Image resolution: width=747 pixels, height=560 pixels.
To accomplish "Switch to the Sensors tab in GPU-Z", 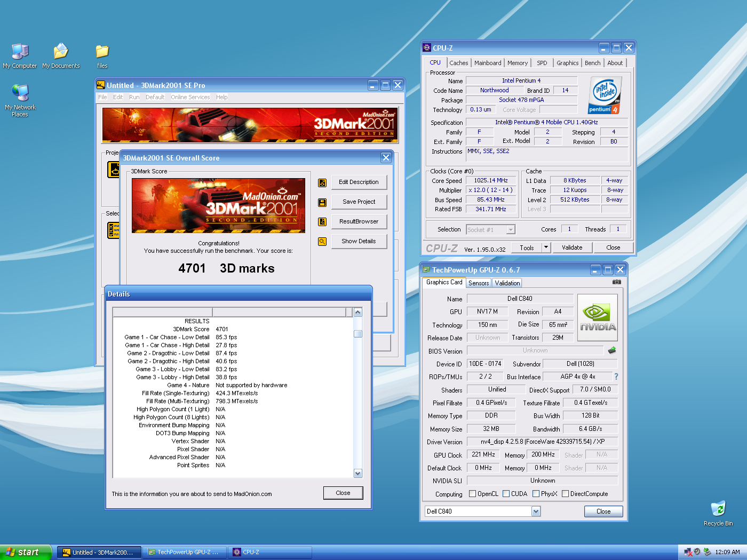I will (478, 283).
